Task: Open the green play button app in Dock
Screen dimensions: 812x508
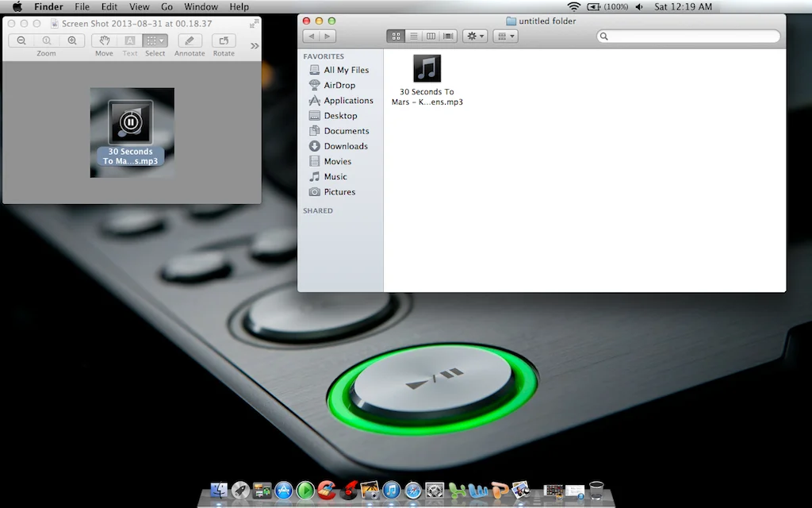Action: coord(305,490)
